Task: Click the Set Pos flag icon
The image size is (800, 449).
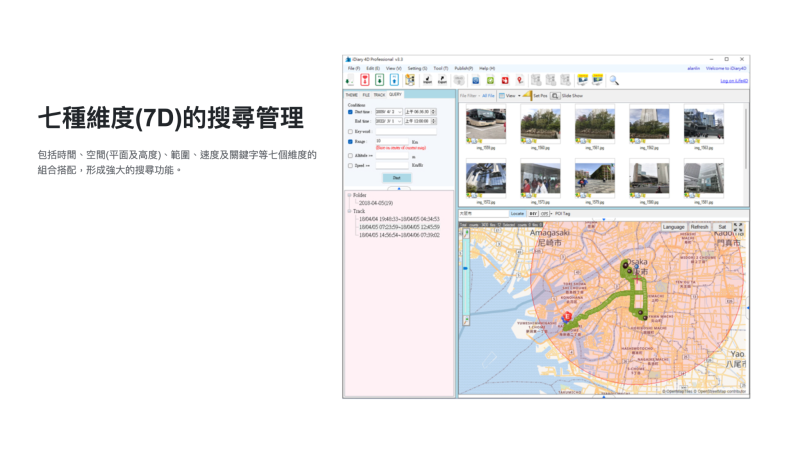Action: [527, 95]
